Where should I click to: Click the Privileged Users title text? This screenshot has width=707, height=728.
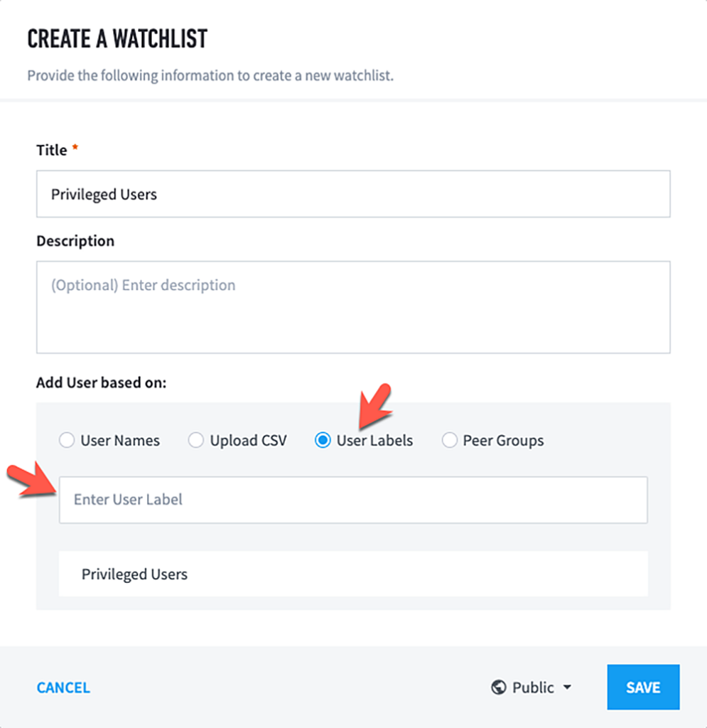click(x=104, y=193)
